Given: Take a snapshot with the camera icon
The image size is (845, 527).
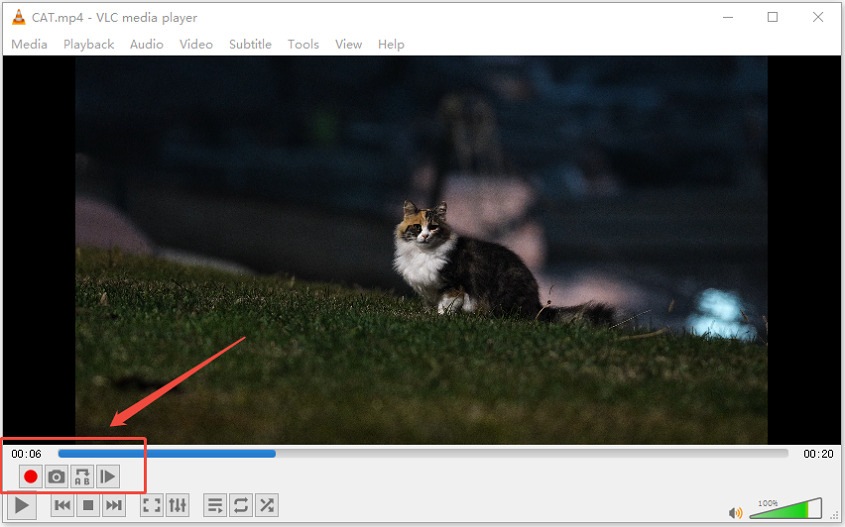Looking at the screenshot, I should point(56,476).
